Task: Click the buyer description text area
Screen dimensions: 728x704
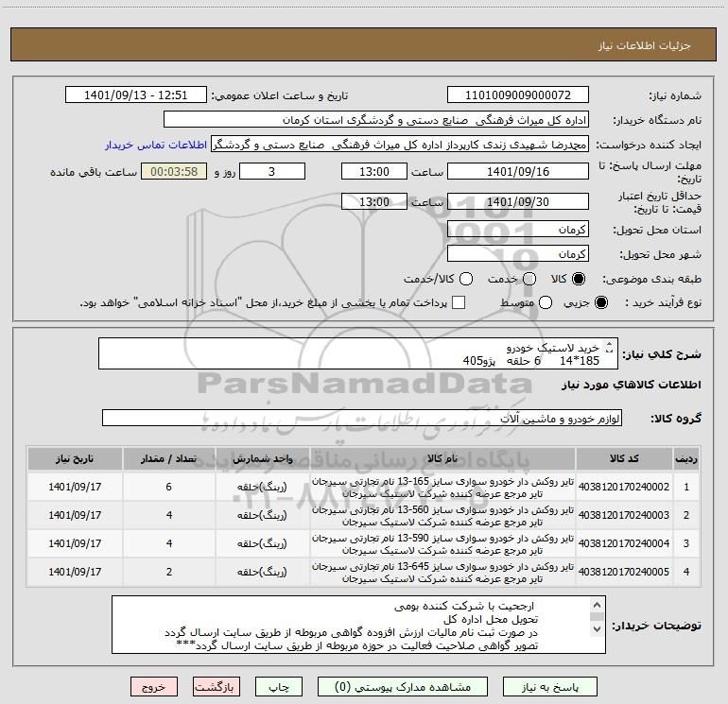Action: [x=358, y=625]
